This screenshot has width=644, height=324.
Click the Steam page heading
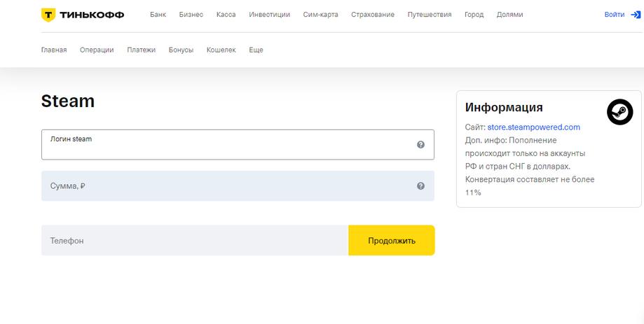click(68, 101)
